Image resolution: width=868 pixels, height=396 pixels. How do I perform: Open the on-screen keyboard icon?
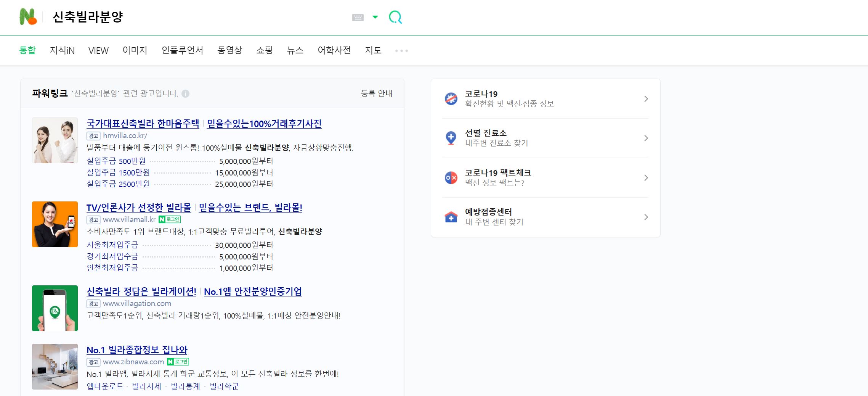point(358,17)
